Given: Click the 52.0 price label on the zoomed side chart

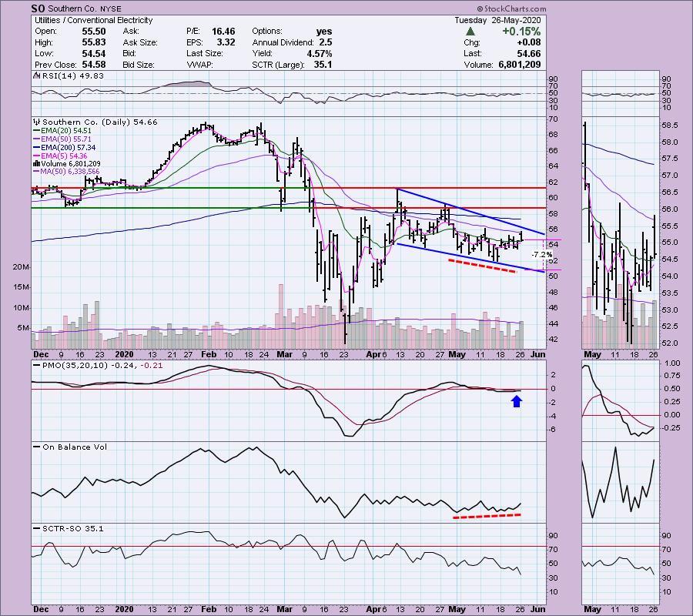Looking at the screenshot, I should (669, 343).
